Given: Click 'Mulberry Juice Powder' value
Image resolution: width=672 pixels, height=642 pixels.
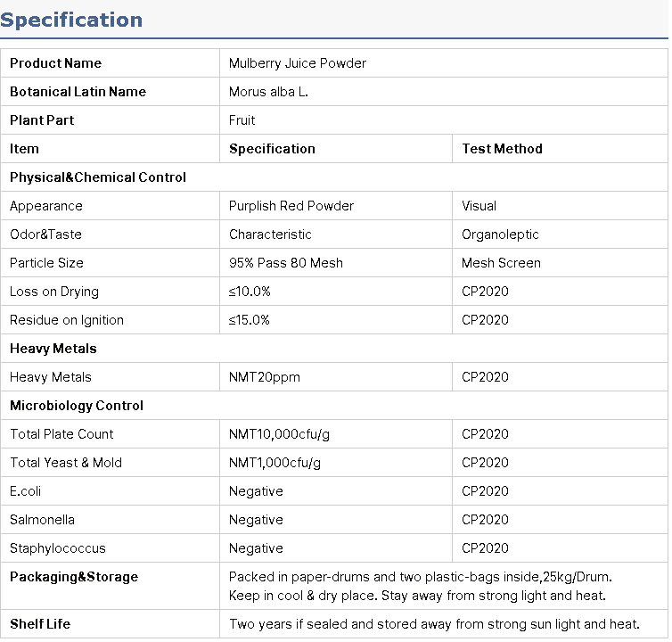Looking at the screenshot, I should (298, 63).
